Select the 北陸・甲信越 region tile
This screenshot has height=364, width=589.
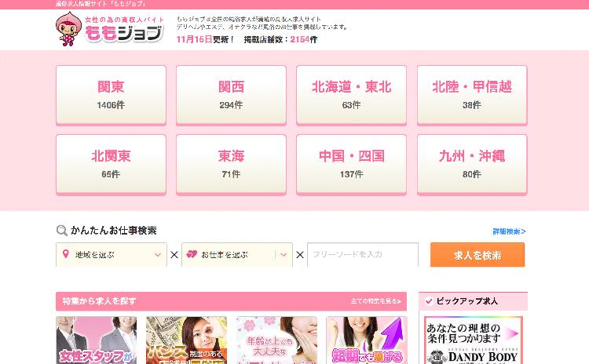[x=472, y=95]
